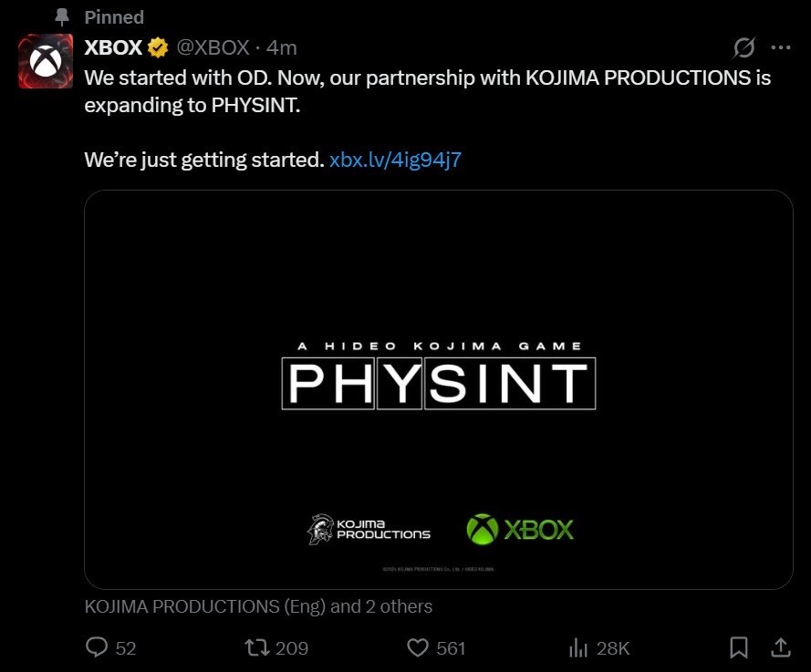811x672 pixels.
Task: Open view analytics bar chart icon
Action: point(578,647)
